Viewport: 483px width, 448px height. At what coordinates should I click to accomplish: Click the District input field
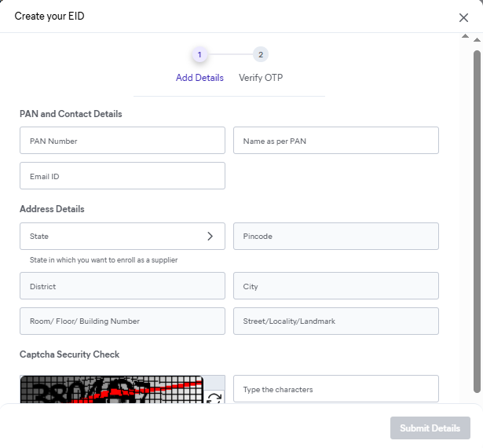(123, 286)
